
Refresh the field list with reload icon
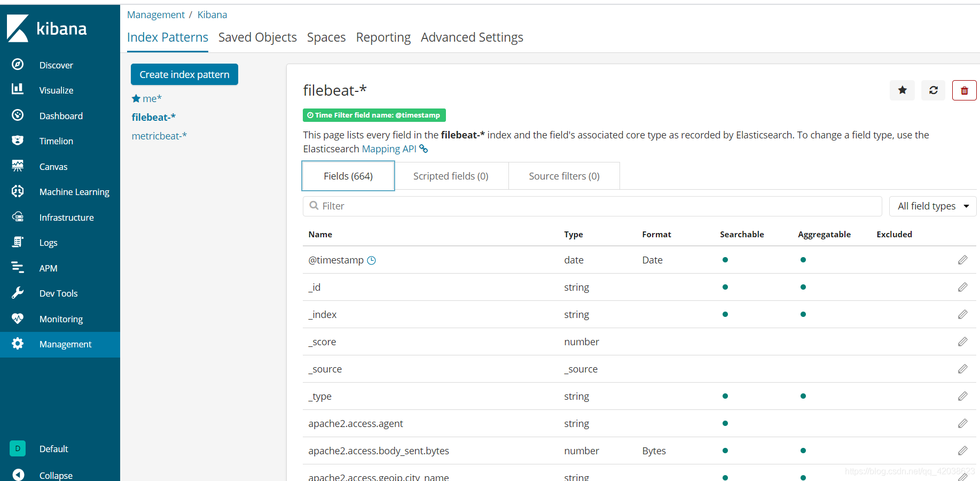coord(933,90)
